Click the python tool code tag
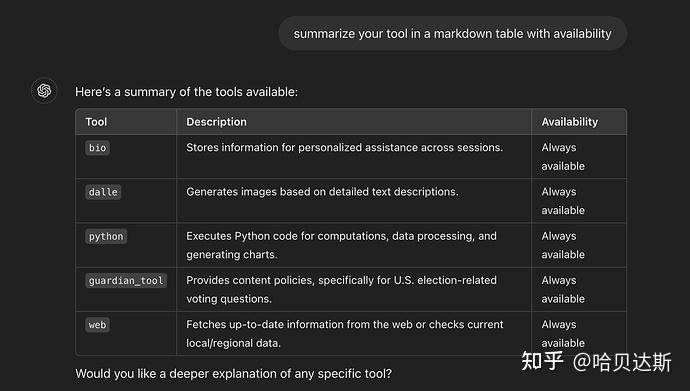Image resolution: width=690 pixels, height=391 pixels. 106,236
